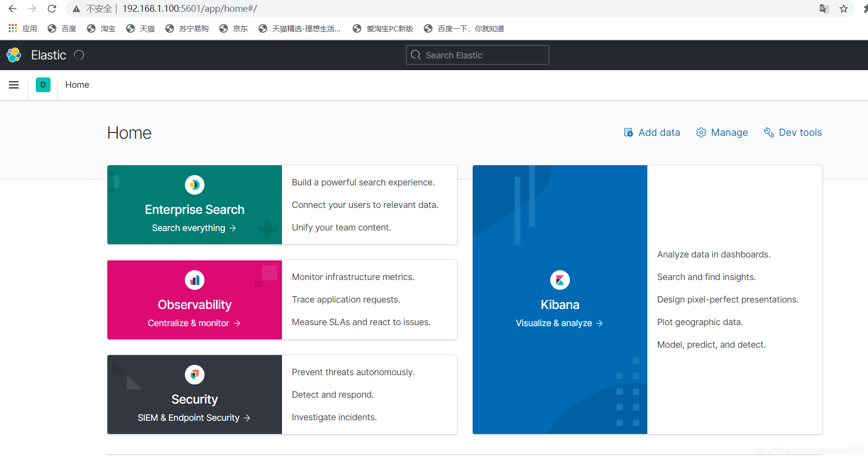Click the Home breadcrumb

click(x=77, y=85)
